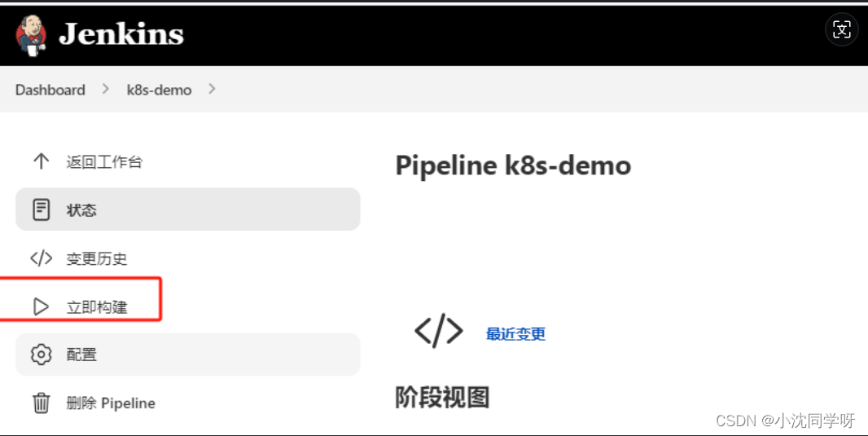
Task: Select 返回工作台 in the sidebar
Action: click(x=187, y=161)
